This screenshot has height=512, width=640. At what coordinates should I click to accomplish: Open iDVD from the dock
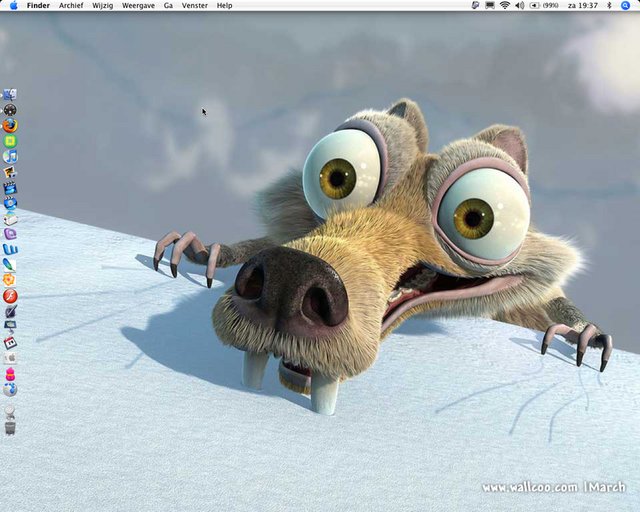click(10, 203)
